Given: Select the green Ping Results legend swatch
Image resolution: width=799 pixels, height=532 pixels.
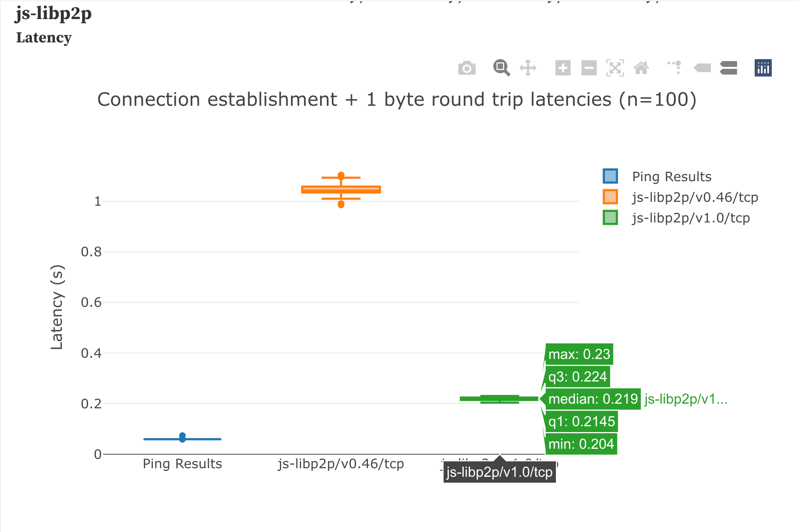Looking at the screenshot, I should [610, 176].
